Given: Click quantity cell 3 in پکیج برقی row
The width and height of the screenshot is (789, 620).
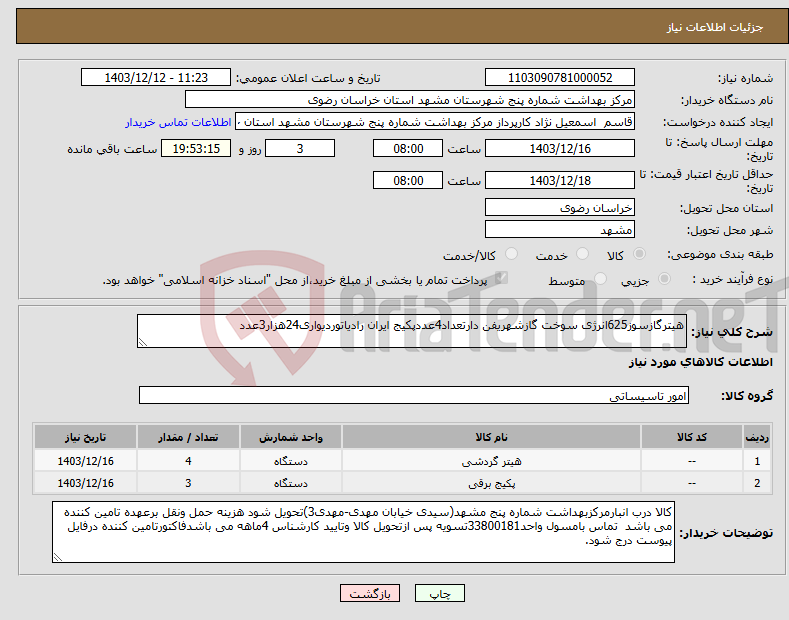Looking at the screenshot, I should point(188,483).
